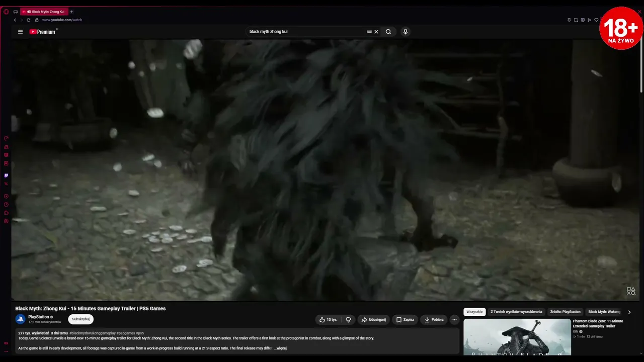This screenshot has width=644, height=362.
Task: Click the '277 tys. wyświetleń' view count
Action: pyautogui.click(x=33, y=333)
